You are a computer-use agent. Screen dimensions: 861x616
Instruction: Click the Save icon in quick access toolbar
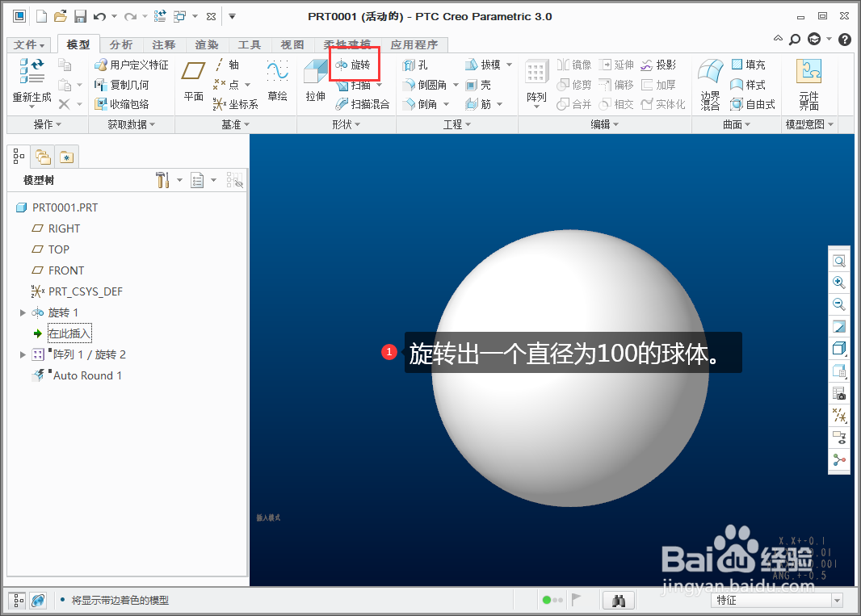pos(80,16)
